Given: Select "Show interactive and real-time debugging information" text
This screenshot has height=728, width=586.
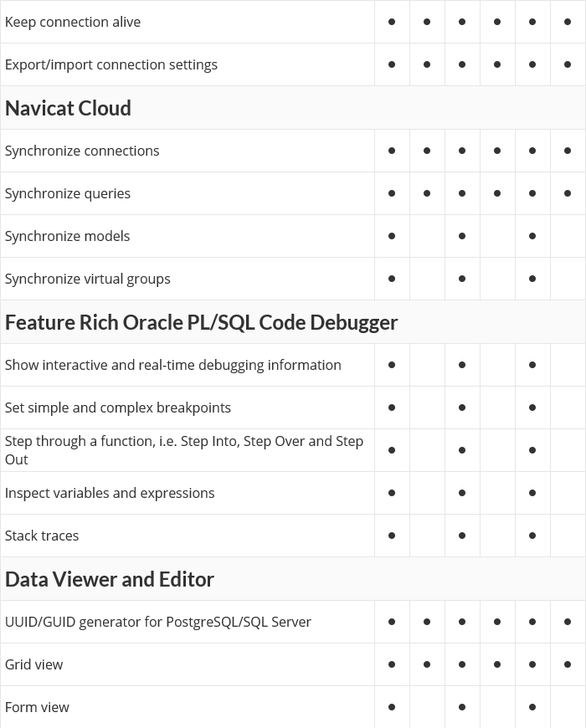Looking at the screenshot, I should [172, 365].
